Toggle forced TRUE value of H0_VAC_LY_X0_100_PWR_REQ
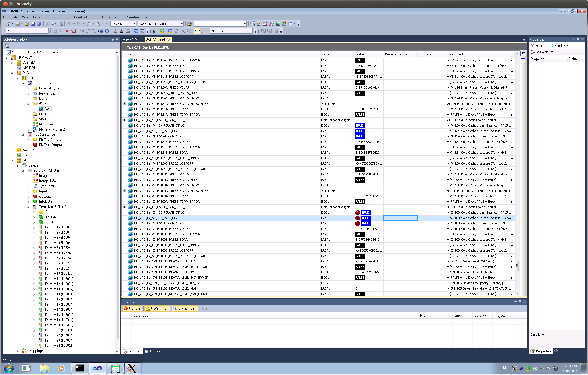588x375 pixels. (x=365, y=218)
